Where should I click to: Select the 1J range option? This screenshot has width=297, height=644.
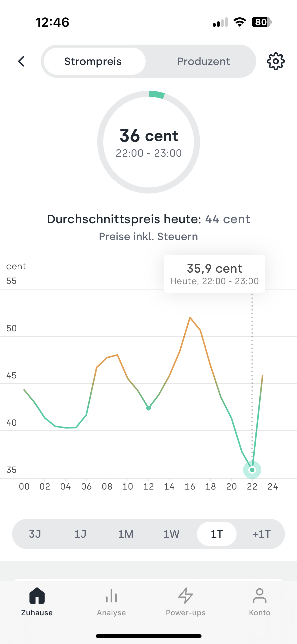point(80,534)
